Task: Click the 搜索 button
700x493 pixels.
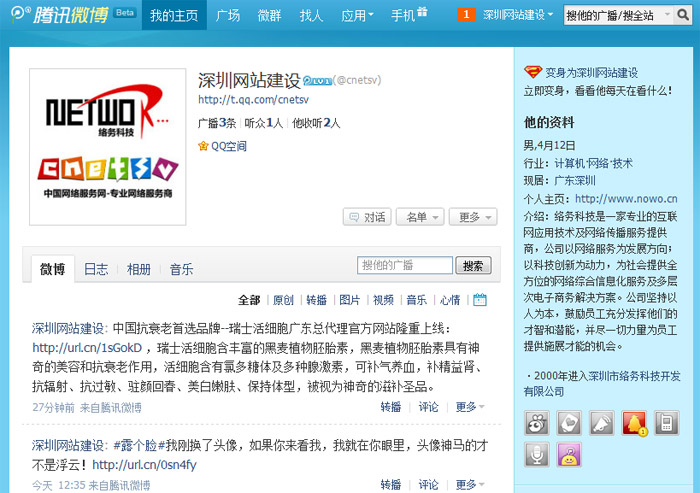Action: (473, 266)
